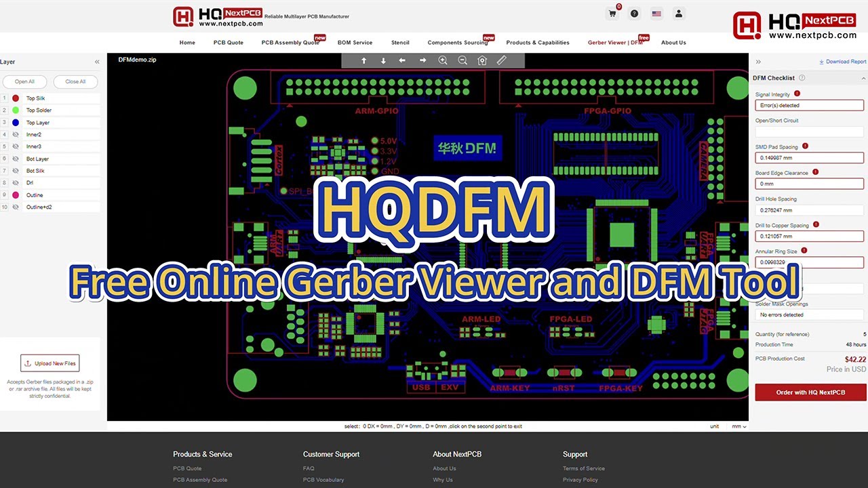Select the Bot Layer row name

(x=37, y=159)
